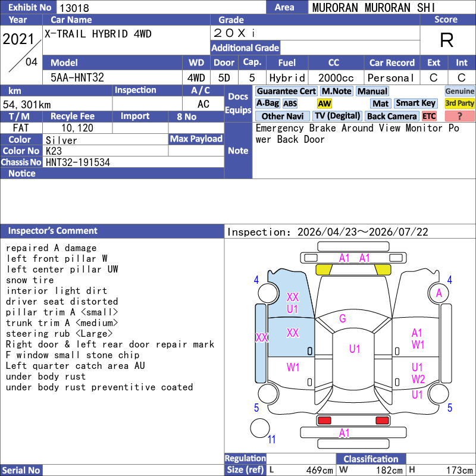Click the yellow AW equipment badge
Viewport: 476px width, 476px height.
(324, 104)
